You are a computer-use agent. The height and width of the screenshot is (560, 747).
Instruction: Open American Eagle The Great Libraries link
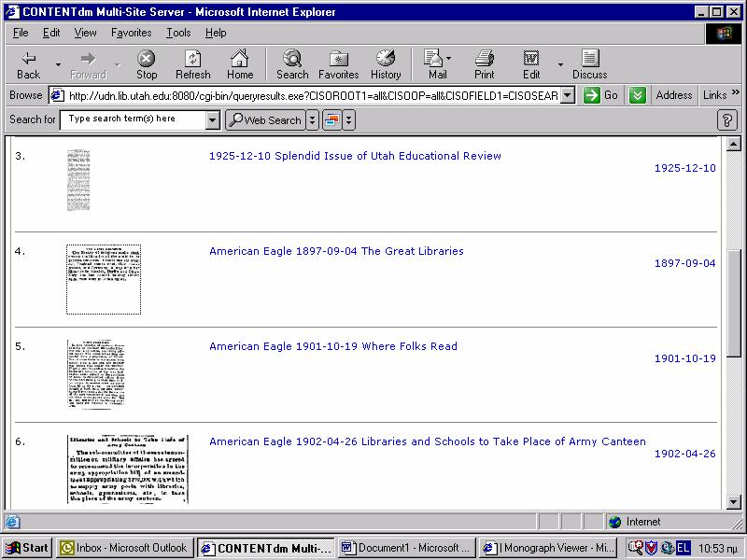point(336,251)
